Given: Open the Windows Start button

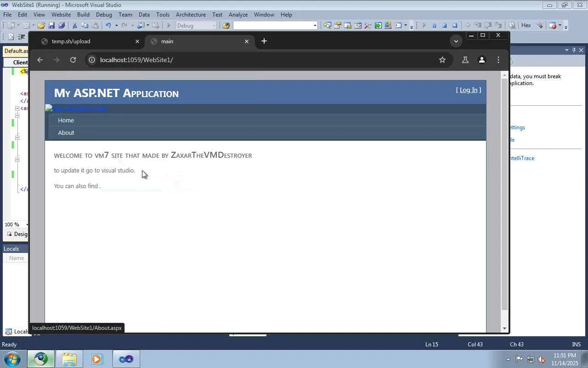Looking at the screenshot, I should pos(12,359).
